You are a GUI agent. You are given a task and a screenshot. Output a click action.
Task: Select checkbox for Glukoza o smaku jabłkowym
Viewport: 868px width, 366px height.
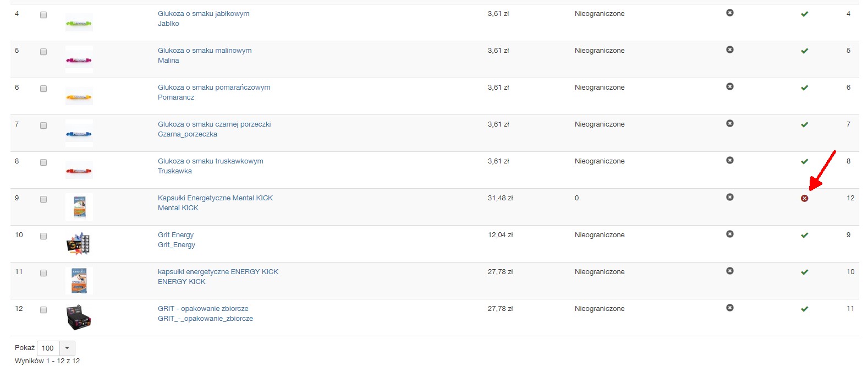pos(43,15)
